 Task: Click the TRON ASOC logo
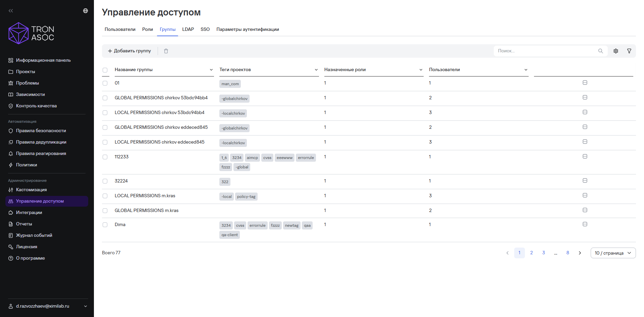coord(31,33)
